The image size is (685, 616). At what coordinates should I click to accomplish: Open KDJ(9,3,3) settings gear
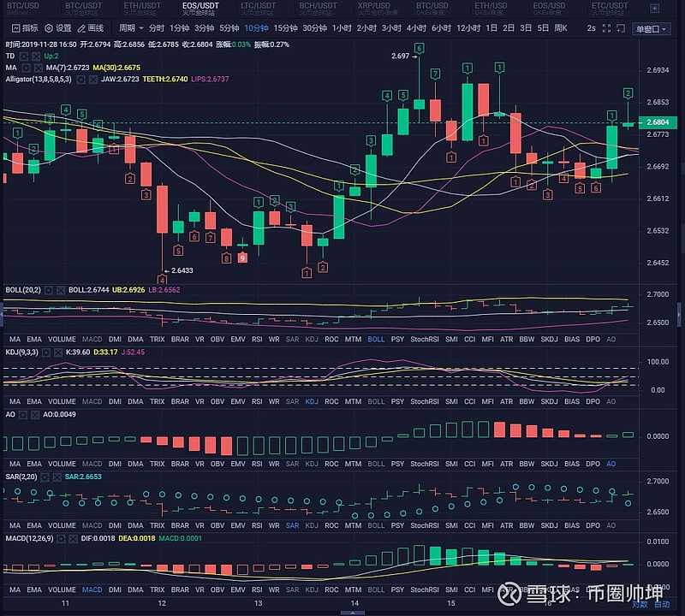(x=46, y=352)
